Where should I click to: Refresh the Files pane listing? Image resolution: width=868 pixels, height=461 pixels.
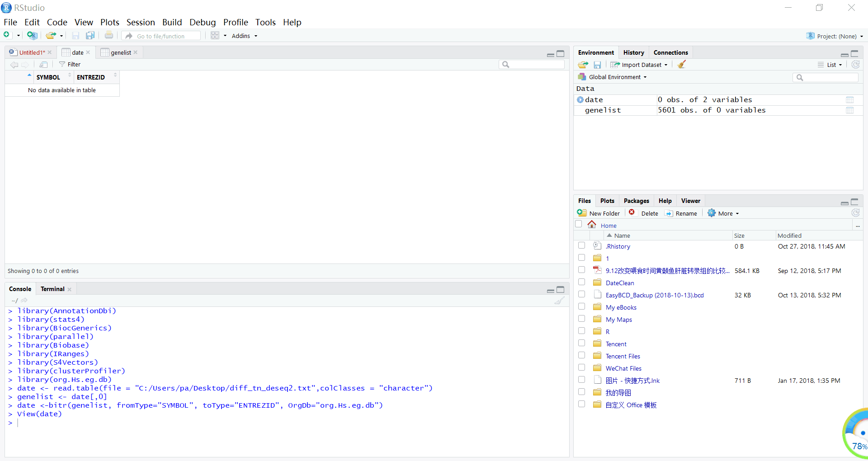(855, 213)
